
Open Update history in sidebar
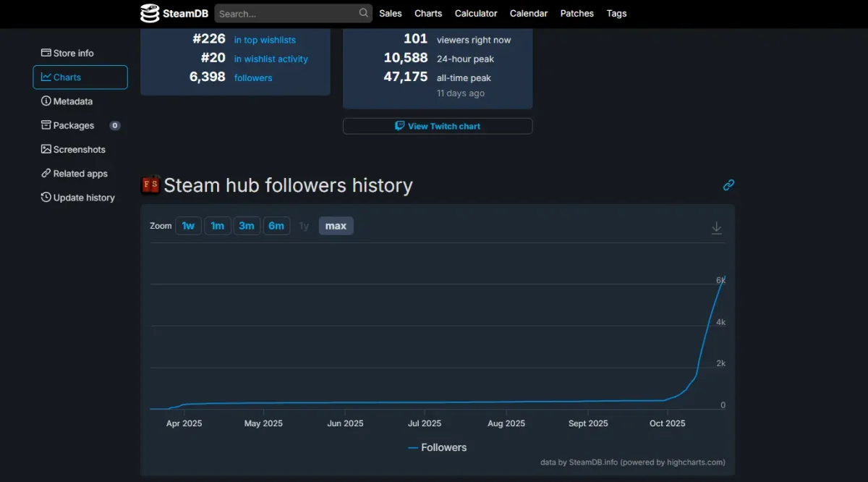83,198
